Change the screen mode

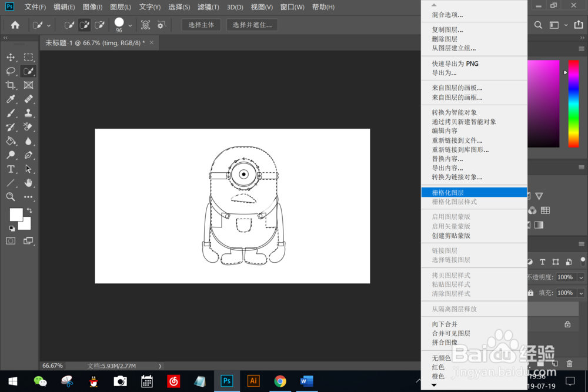pyautogui.click(x=28, y=240)
